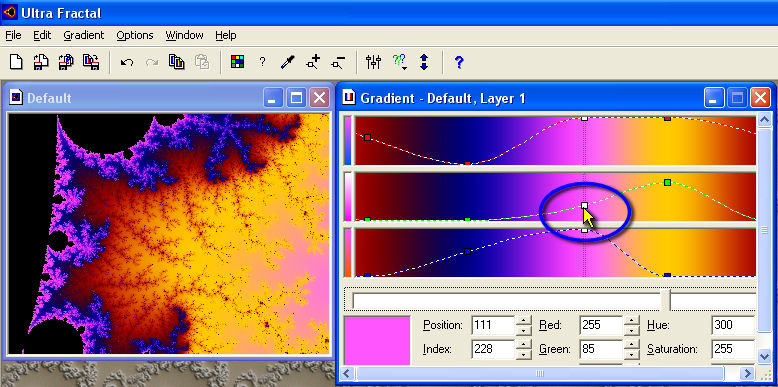Select the eyedropper tool
This screenshot has width=778, height=387.
[x=287, y=62]
